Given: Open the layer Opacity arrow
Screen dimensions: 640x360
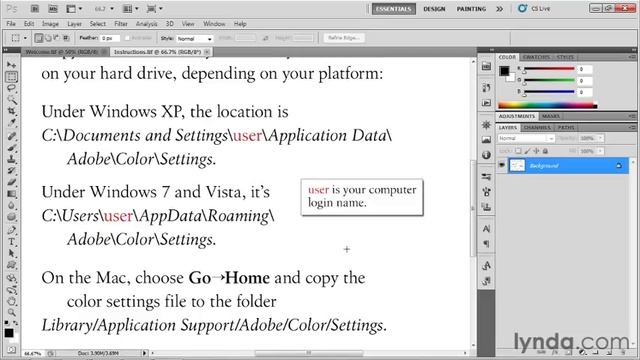Looking at the screenshot, I should click(x=600, y=138).
